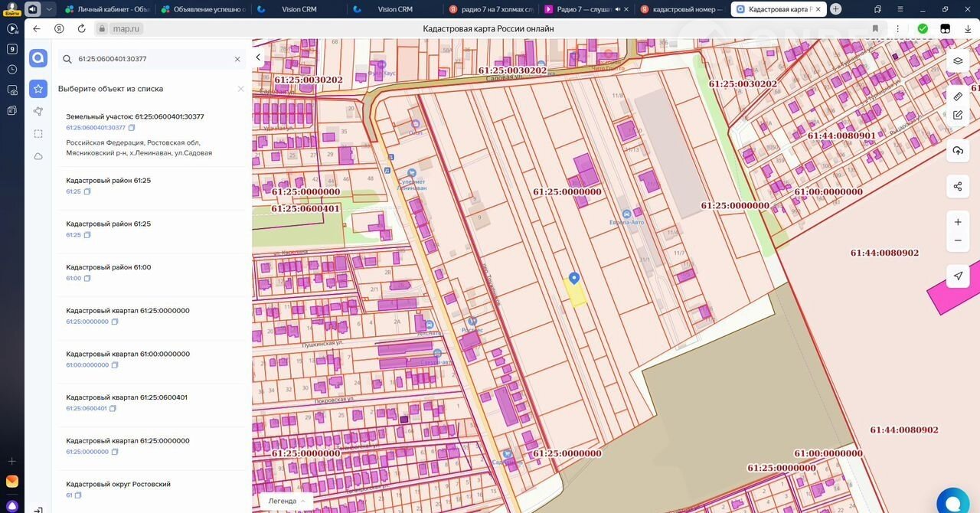Click the cloud upload map button
Screen dimensions: 980x513
[957, 151]
